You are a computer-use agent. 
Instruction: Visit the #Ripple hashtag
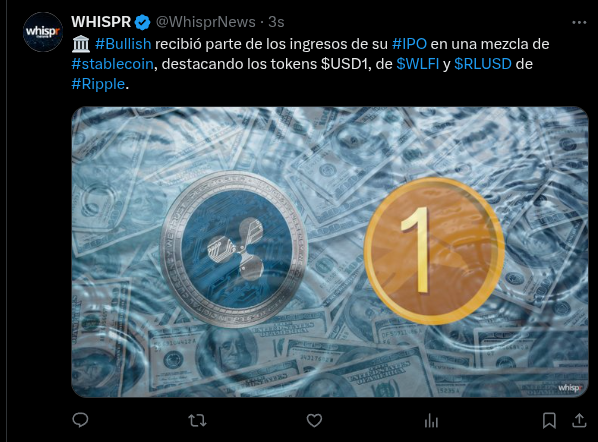tap(98, 84)
